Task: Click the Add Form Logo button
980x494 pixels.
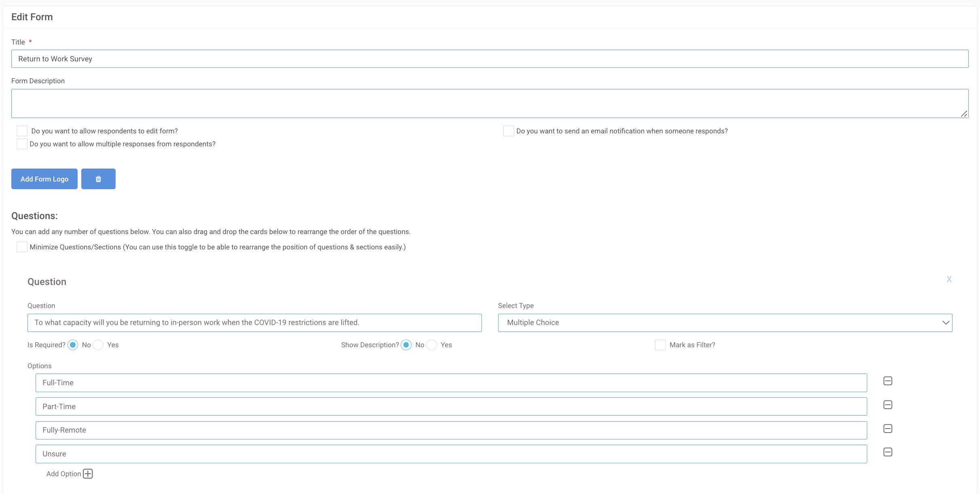Action: (x=44, y=179)
